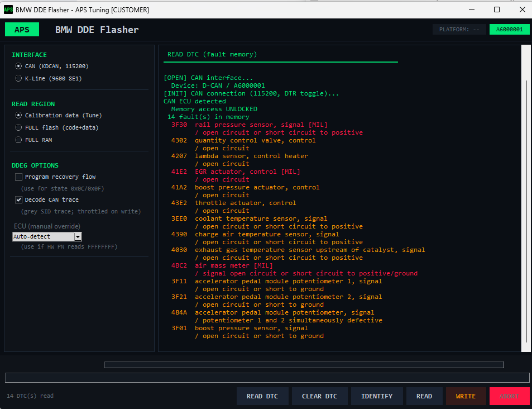Click the DDE6 OPTIONS section heading

coord(35,165)
